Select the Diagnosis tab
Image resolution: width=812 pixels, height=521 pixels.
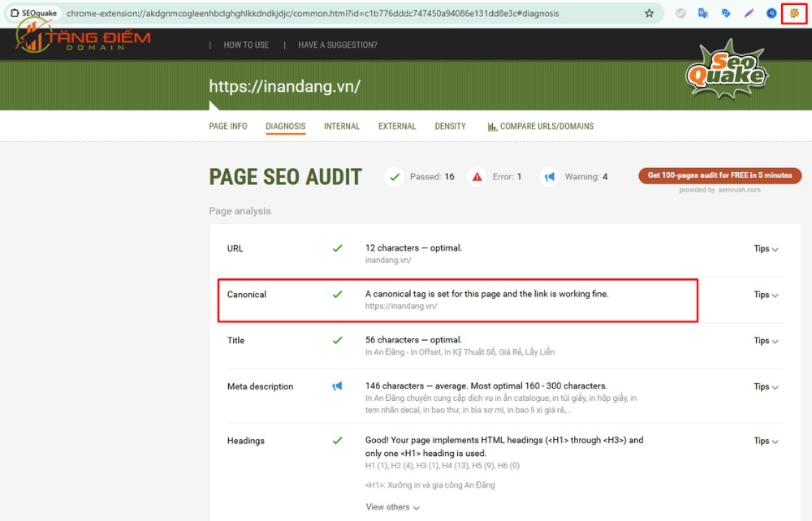285,127
